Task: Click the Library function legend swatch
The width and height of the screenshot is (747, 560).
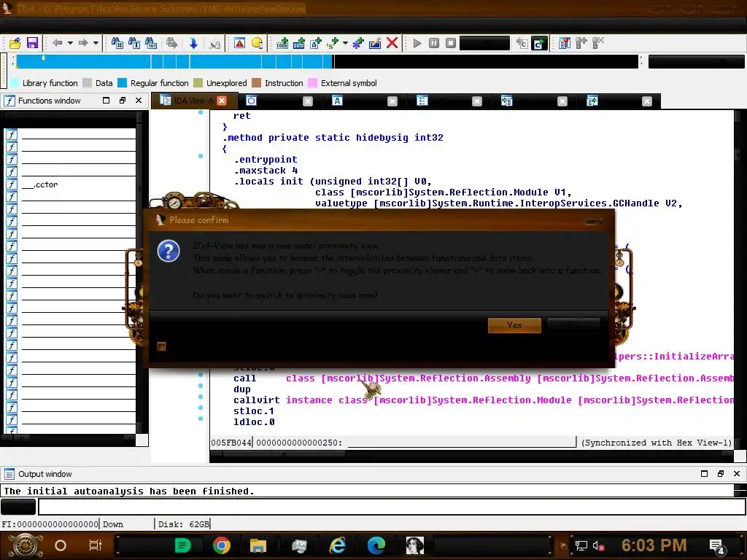Action: [15, 83]
